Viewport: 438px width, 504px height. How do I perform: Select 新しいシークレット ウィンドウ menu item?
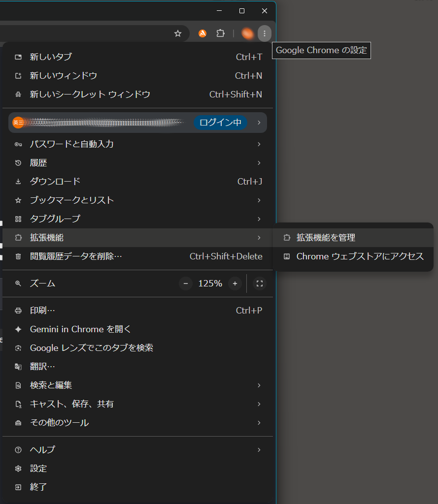point(138,94)
